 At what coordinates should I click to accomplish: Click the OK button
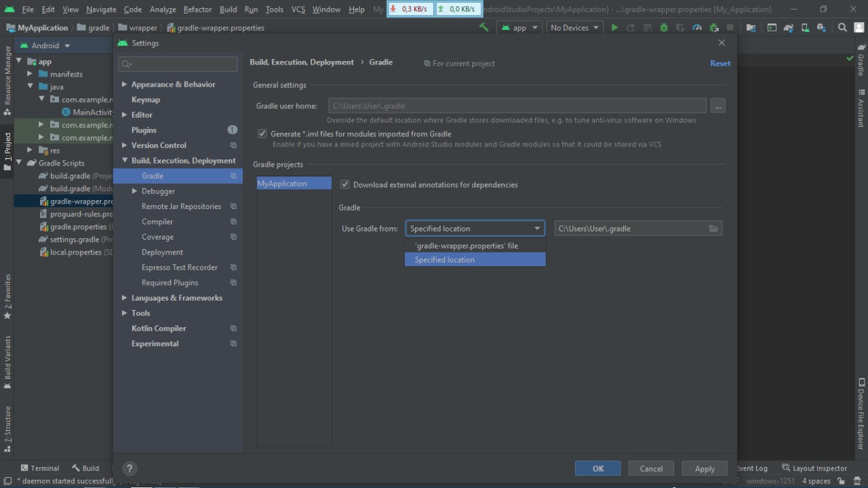pos(597,468)
